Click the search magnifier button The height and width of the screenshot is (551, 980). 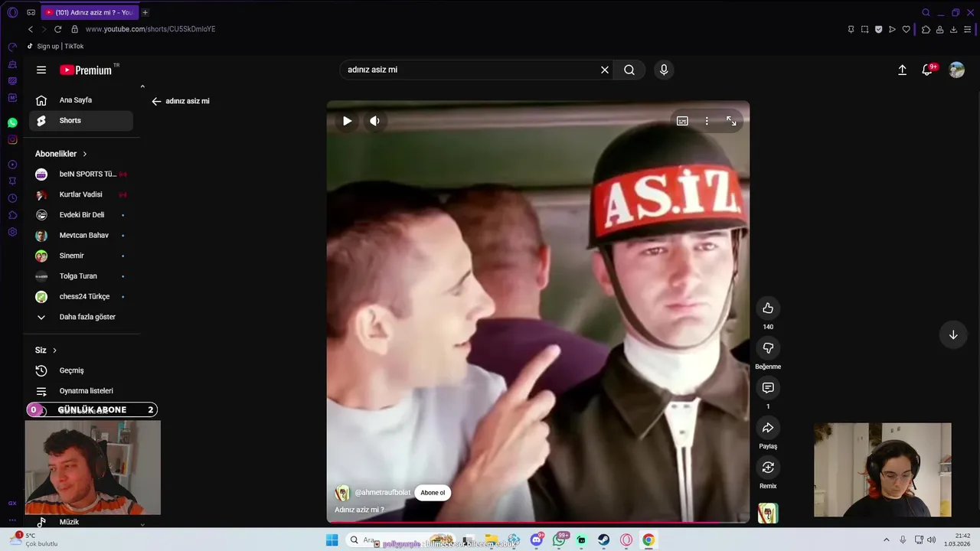pyautogui.click(x=629, y=70)
